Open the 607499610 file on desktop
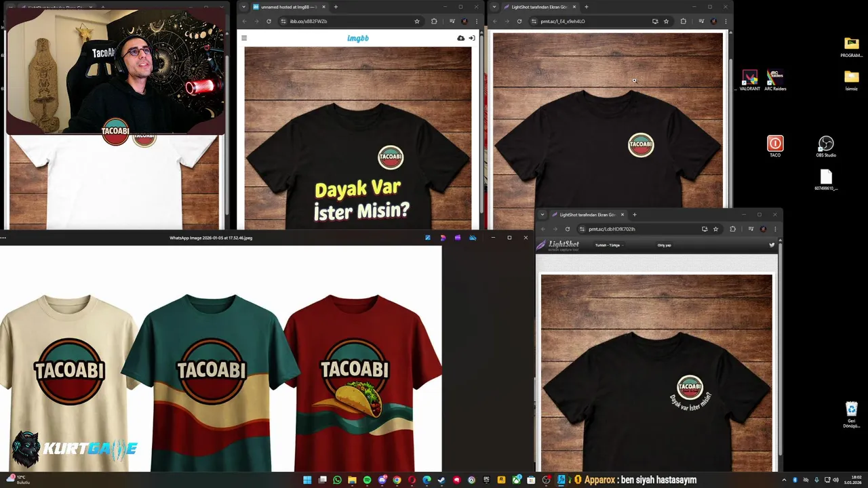Screen dimensions: 868x488 [x=826, y=180]
